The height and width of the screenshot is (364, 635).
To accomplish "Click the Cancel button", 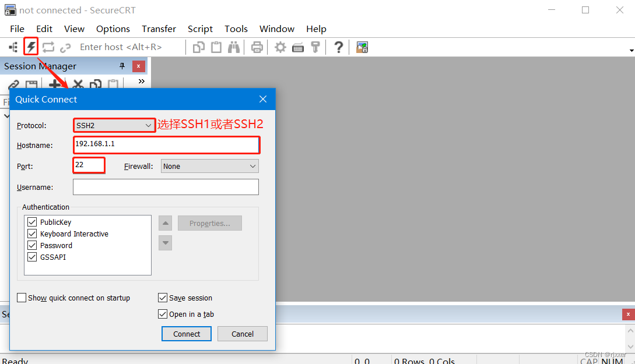I will [243, 334].
